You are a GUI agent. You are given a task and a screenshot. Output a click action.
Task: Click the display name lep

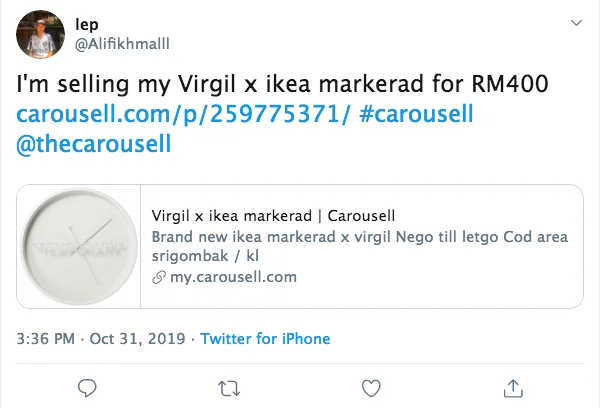[87, 25]
